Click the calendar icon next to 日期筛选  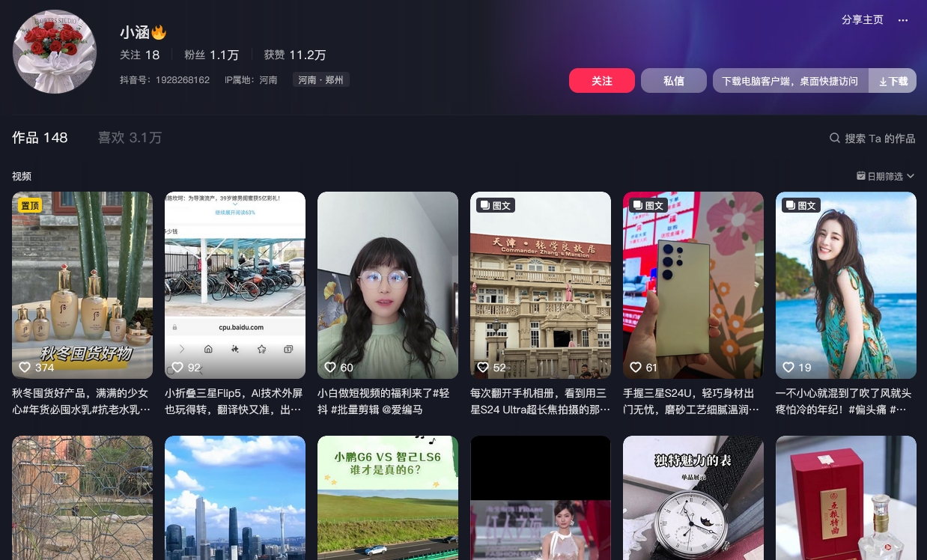tap(861, 176)
